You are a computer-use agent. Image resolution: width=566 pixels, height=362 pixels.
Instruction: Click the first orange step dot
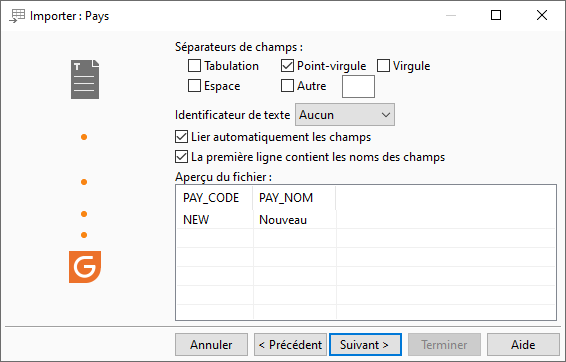point(84,137)
